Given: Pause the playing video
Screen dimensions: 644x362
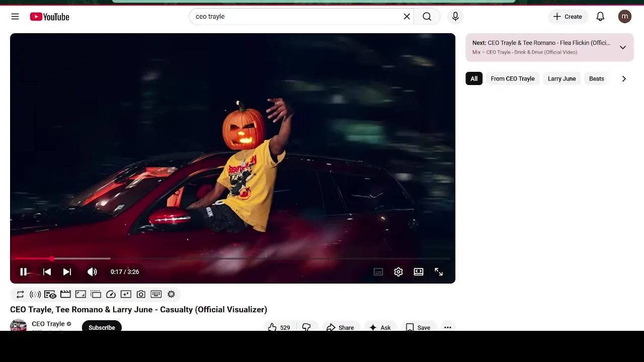Looking at the screenshot, I should [23, 271].
